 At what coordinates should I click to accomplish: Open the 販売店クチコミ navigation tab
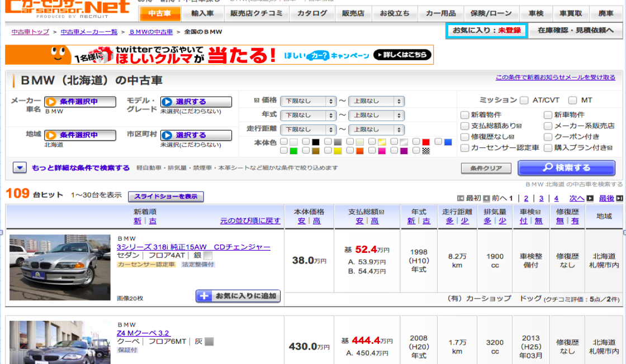coord(257,13)
